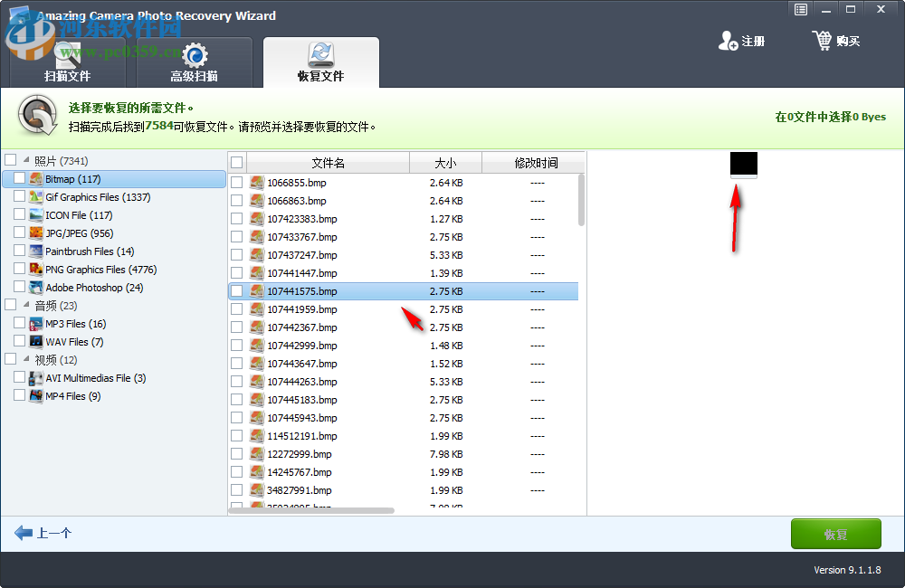The image size is (905, 588).
Task: Switch to the 扫描文件 tab
Action: click(x=68, y=62)
